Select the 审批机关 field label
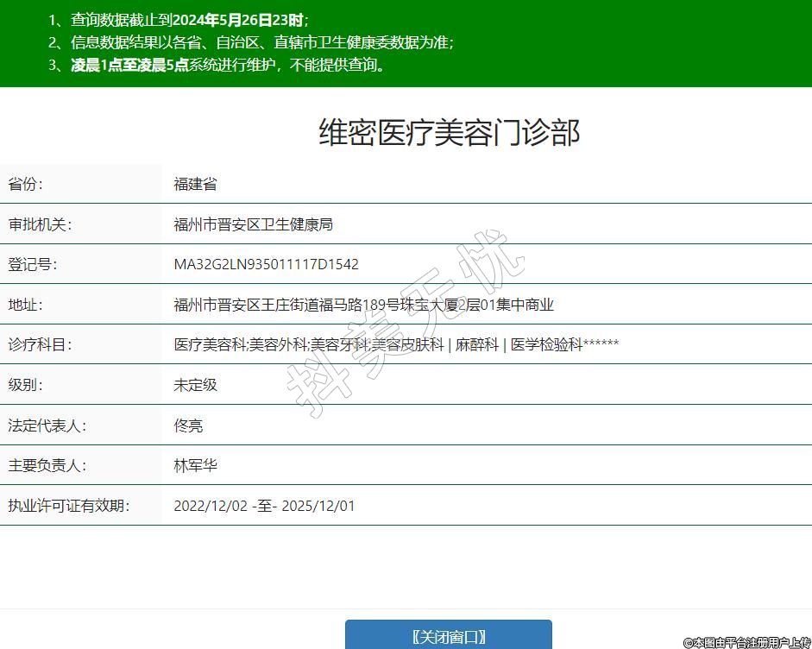The width and height of the screenshot is (812, 649). (x=40, y=224)
